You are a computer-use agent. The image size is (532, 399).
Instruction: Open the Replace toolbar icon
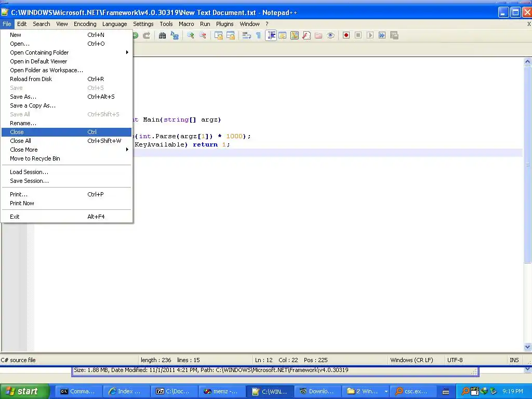coord(175,35)
